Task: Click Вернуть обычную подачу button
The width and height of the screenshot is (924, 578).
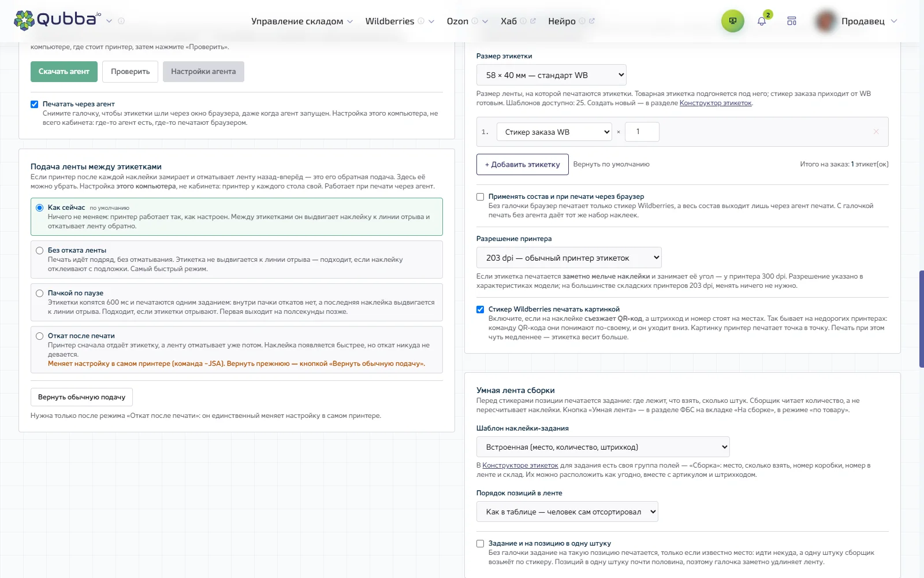Action: tap(81, 397)
